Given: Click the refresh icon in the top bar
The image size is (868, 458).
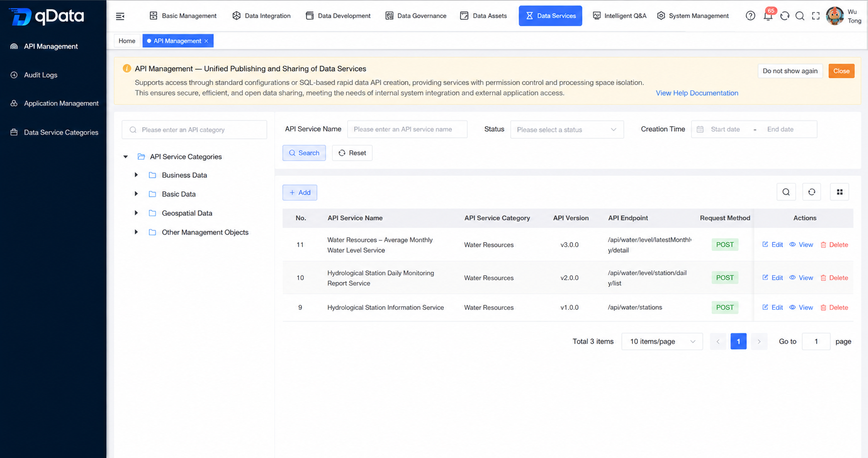Looking at the screenshot, I should [x=785, y=16].
